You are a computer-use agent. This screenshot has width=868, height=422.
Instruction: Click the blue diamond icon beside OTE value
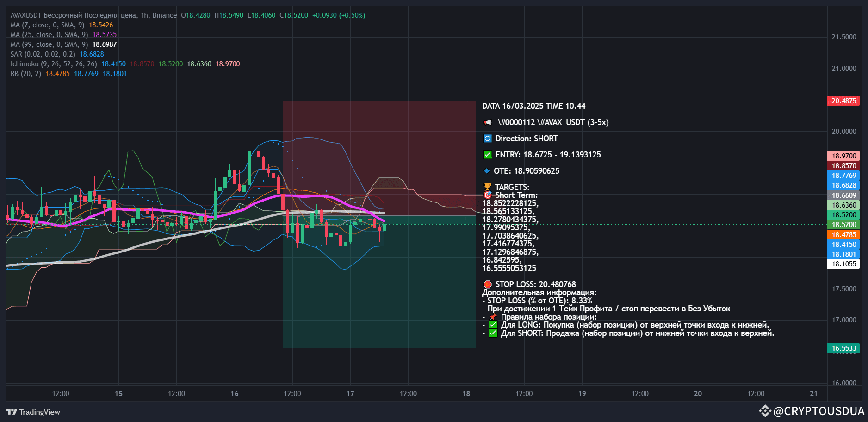487,170
